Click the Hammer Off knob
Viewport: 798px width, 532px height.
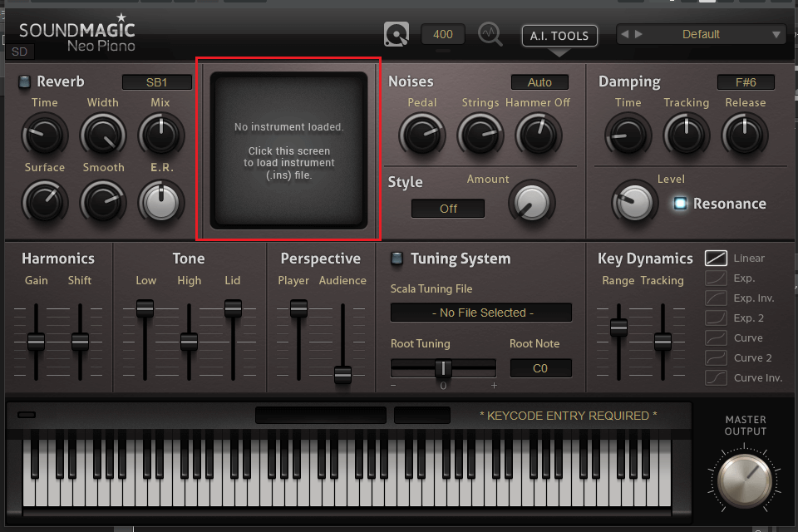click(539, 135)
